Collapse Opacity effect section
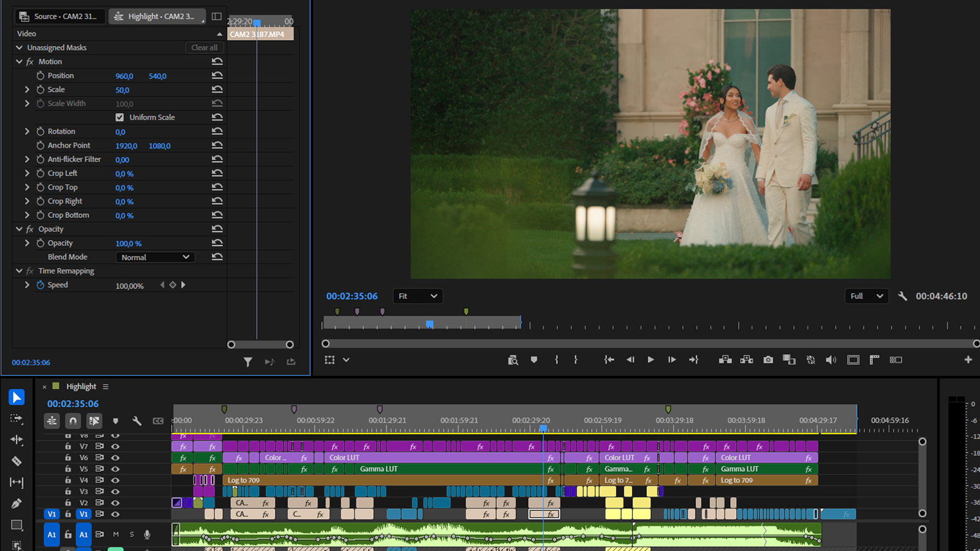The height and width of the screenshot is (551, 980). (19, 229)
